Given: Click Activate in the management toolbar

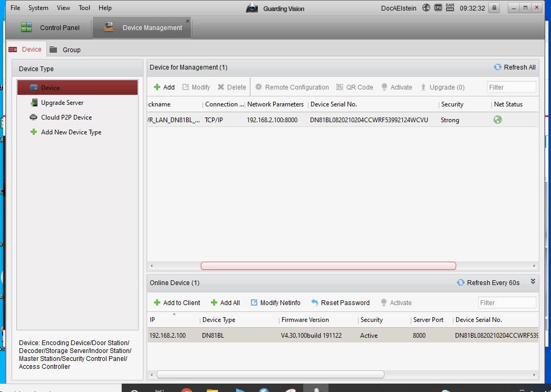Looking at the screenshot, I should (x=397, y=87).
